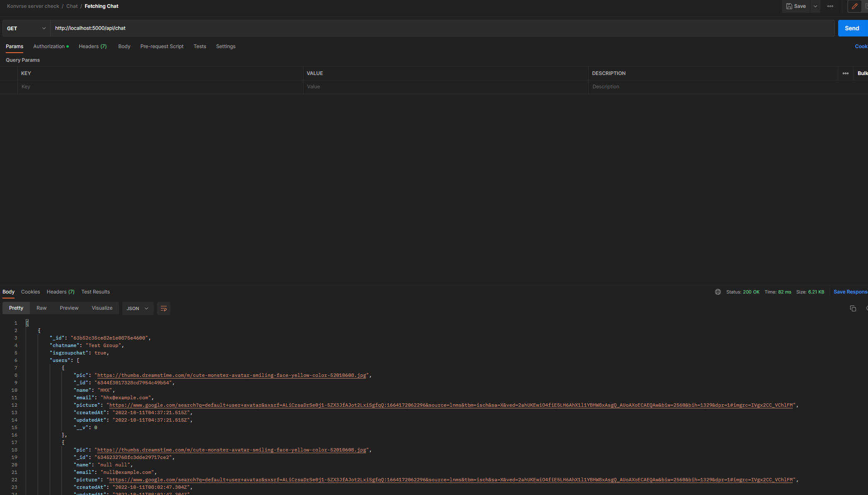Switch the response view to Raw

(41, 308)
